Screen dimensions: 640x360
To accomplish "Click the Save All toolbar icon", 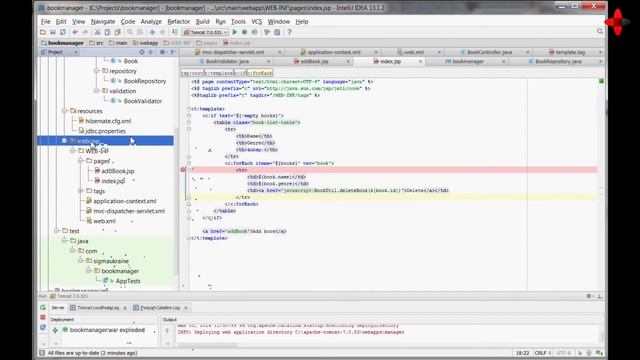I will tap(53, 32).
